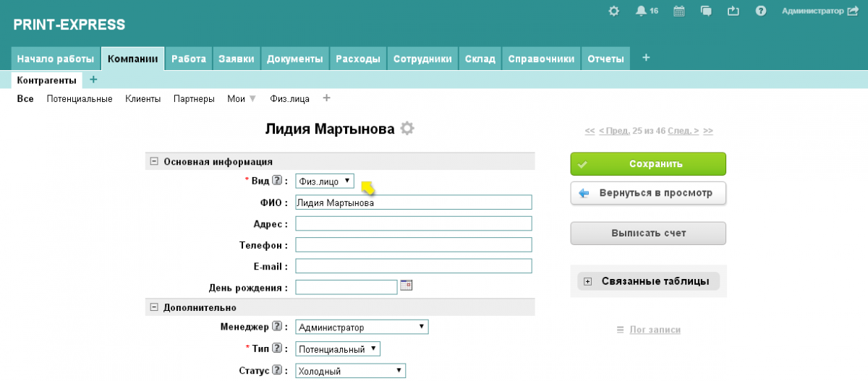Open chat messages icon in header

[706, 11]
